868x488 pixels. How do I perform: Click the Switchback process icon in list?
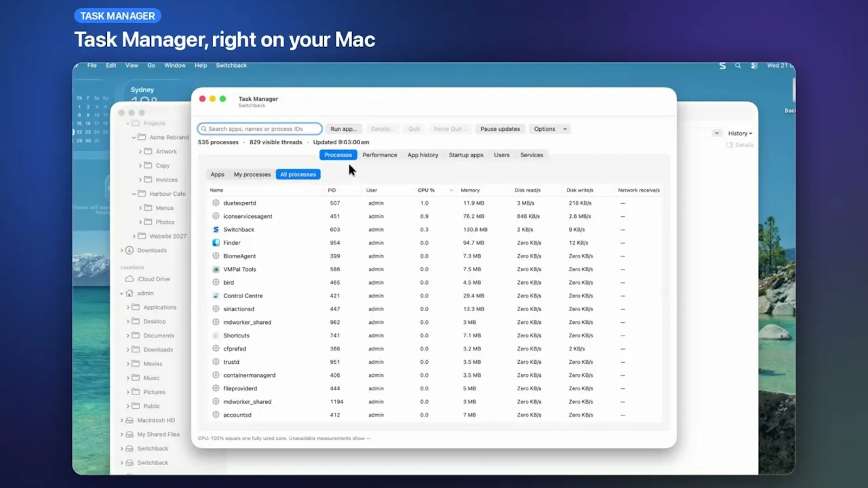tap(216, 229)
